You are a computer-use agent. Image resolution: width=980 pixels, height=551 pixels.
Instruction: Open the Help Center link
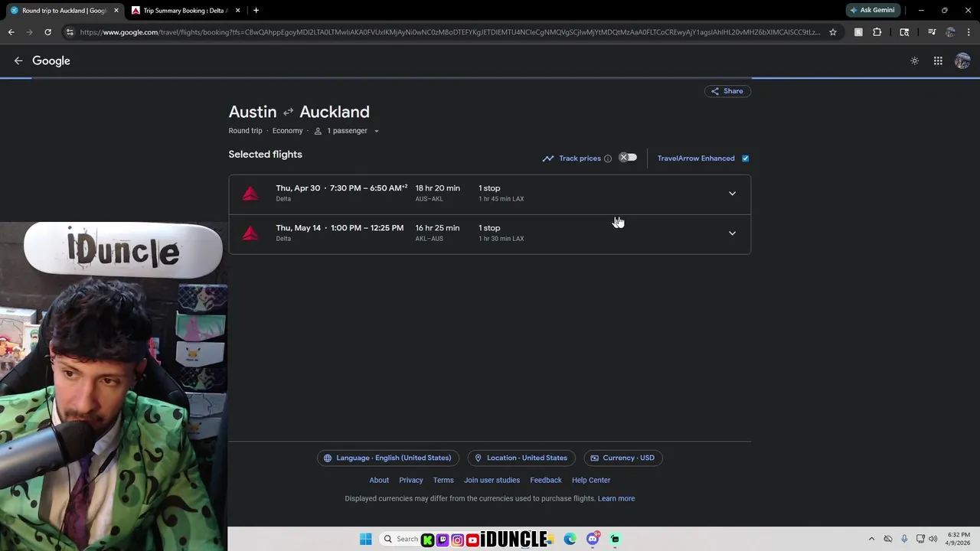point(591,480)
